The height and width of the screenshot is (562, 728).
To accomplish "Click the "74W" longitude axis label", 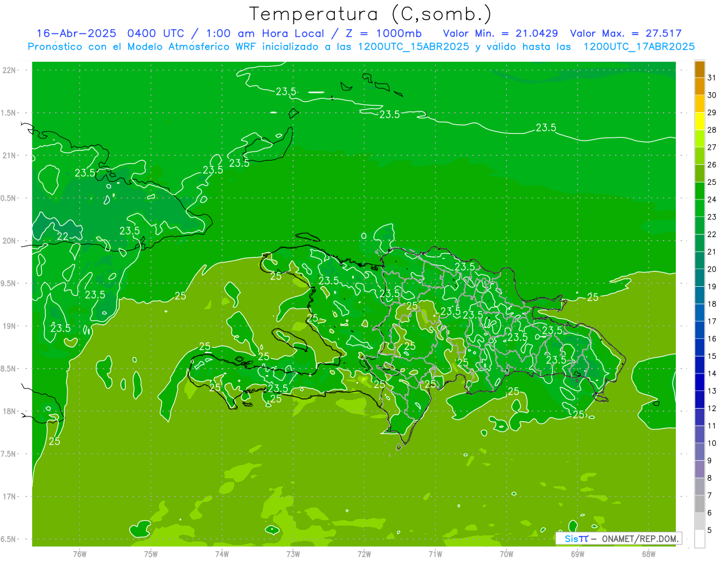I will tap(222, 554).
